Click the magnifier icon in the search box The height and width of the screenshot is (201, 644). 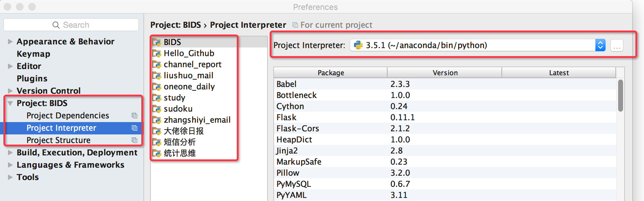pyautogui.click(x=56, y=25)
